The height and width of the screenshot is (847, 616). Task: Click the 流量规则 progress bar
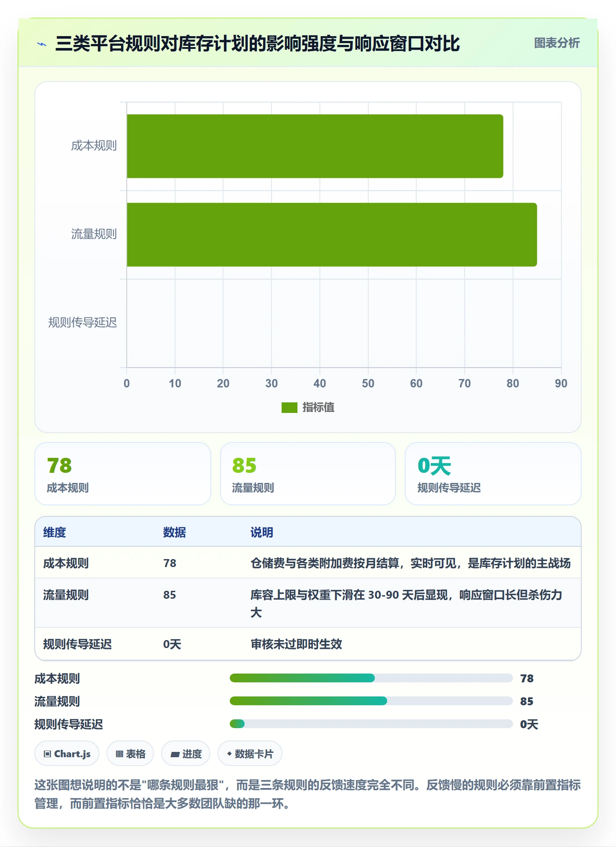tap(371, 701)
